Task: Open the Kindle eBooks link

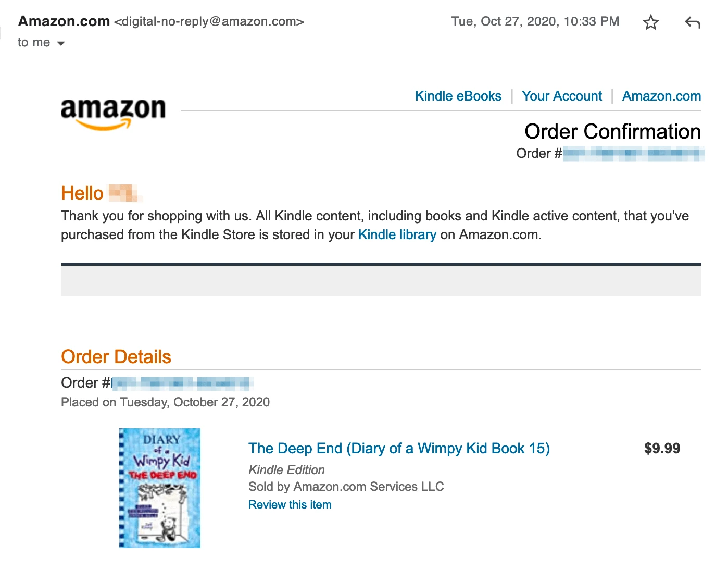Action: [458, 96]
